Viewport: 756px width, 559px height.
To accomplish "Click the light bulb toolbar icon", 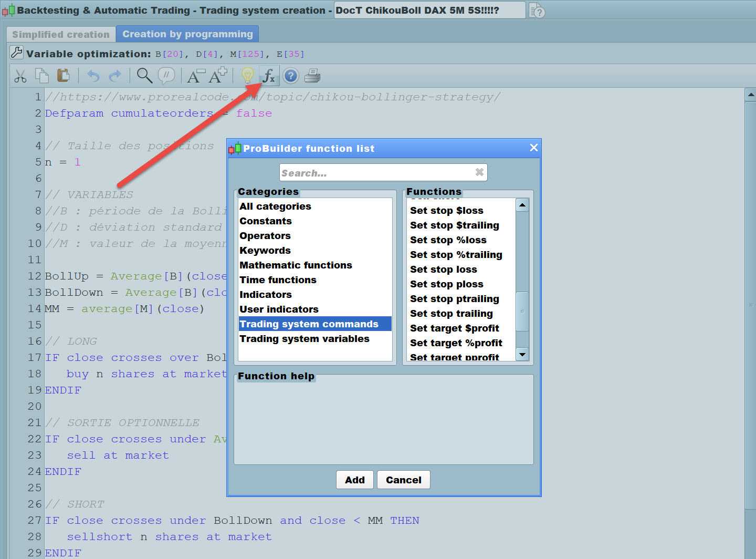I will pos(247,76).
